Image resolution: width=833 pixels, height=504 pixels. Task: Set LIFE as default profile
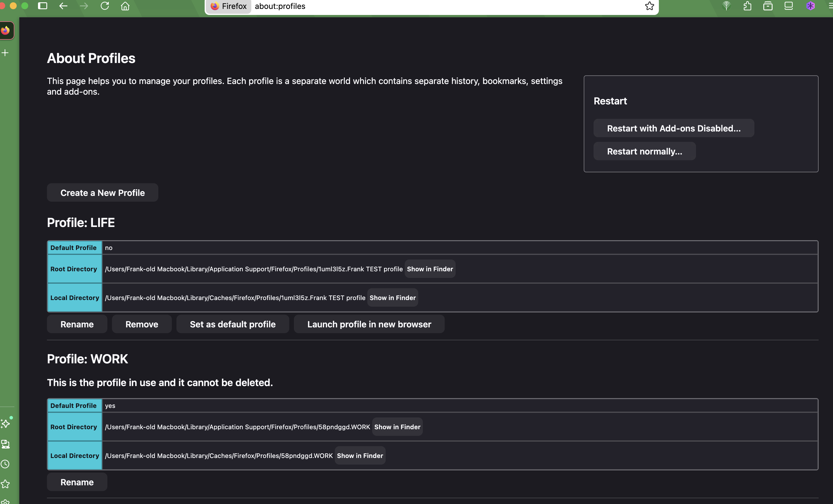click(233, 324)
